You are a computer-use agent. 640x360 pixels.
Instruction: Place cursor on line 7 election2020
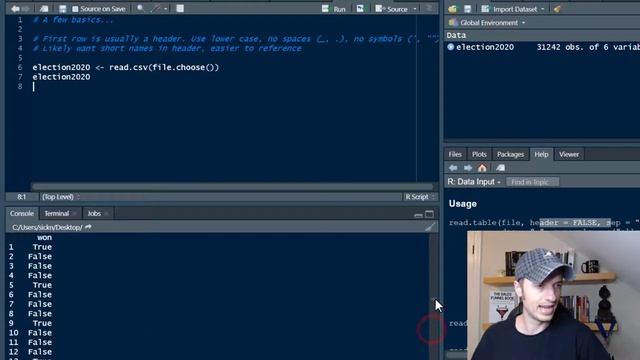coord(61,77)
